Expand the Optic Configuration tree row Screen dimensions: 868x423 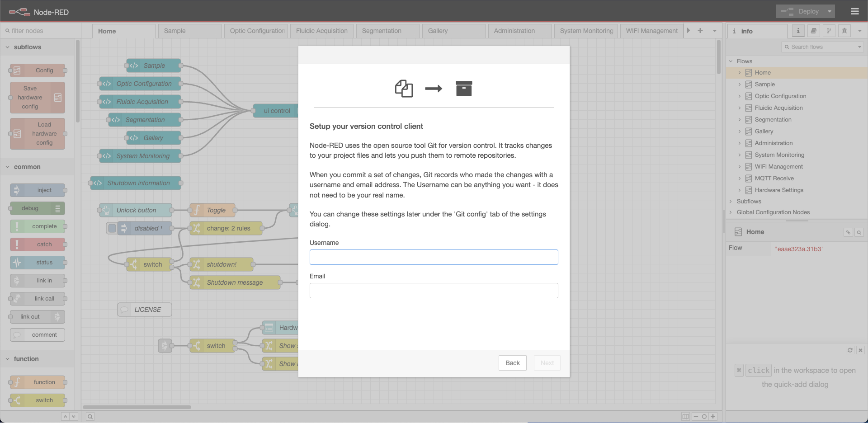pos(740,96)
